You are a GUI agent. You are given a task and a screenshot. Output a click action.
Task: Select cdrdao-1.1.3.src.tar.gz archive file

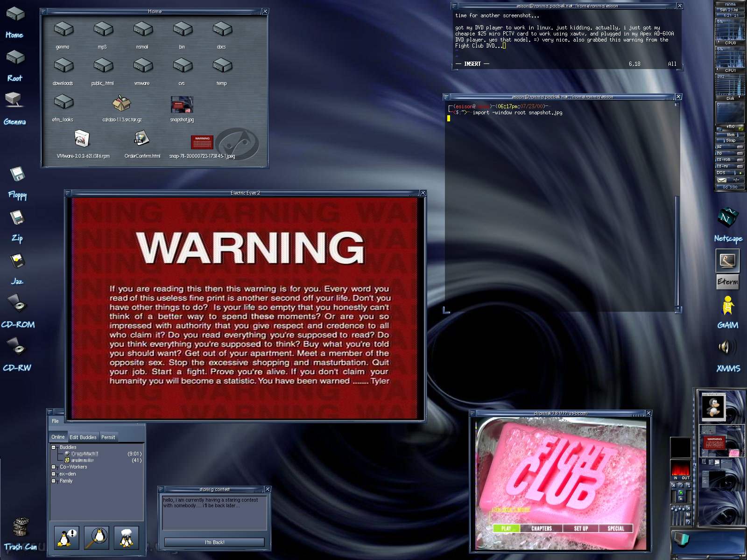(122, 103)
